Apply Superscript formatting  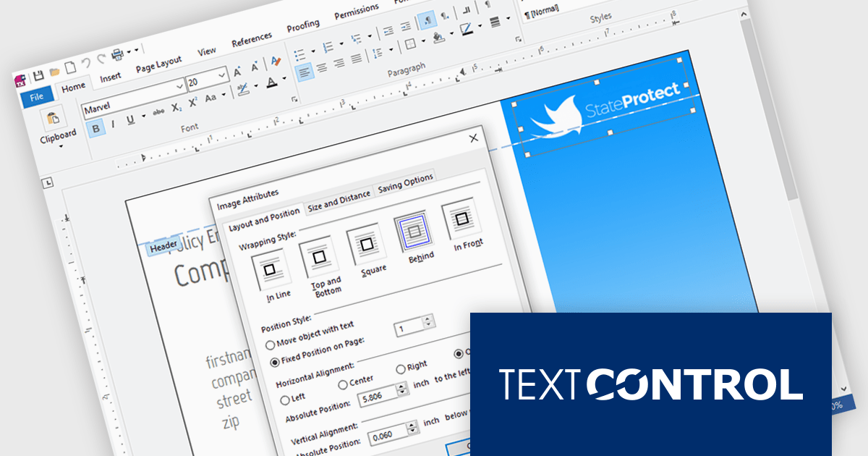(x=193, y=103)
